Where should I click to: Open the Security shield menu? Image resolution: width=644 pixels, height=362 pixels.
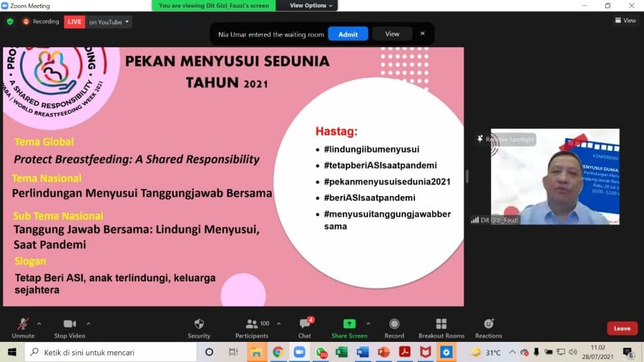[x=199, y=328]
